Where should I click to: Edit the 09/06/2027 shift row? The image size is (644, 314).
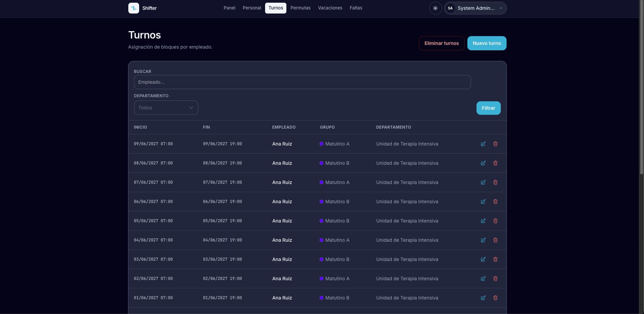pos(483,144)
